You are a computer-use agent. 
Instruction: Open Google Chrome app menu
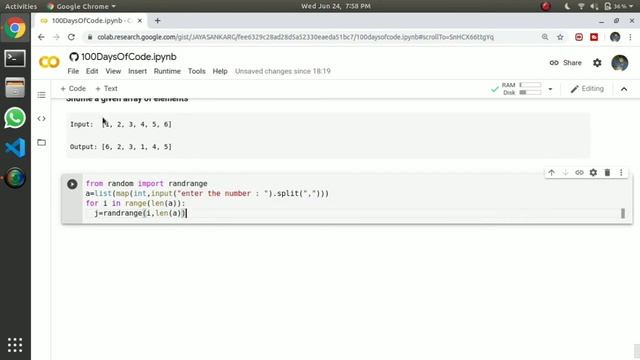[x=81, y=6]
